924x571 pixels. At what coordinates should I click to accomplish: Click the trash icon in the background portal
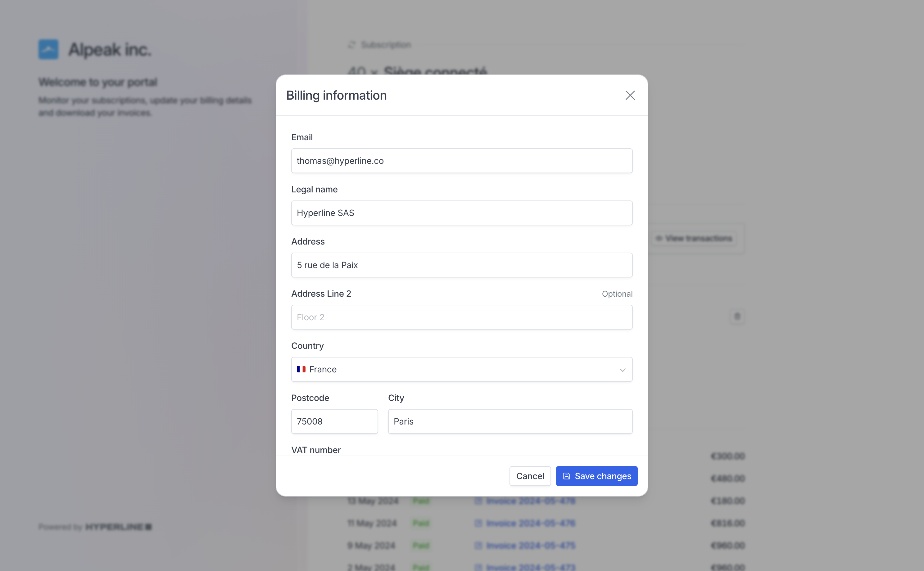[x=737, y=317]
